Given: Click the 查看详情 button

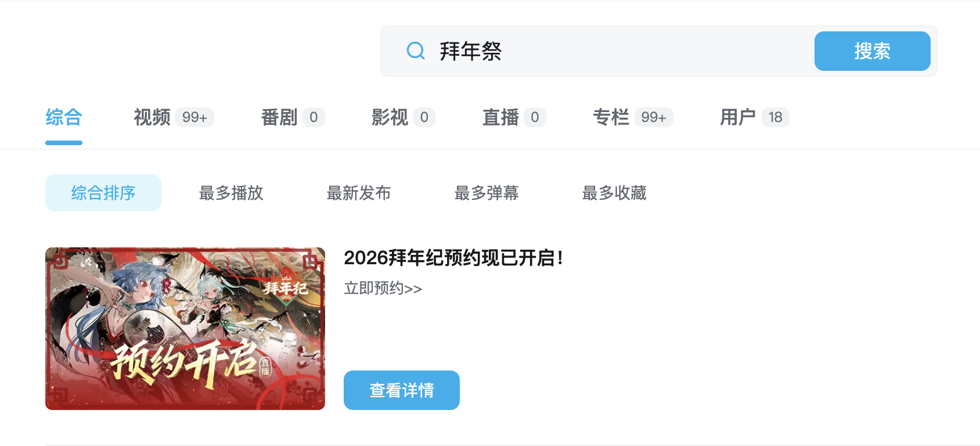Looking at the screenshot, I should (402, 390).
